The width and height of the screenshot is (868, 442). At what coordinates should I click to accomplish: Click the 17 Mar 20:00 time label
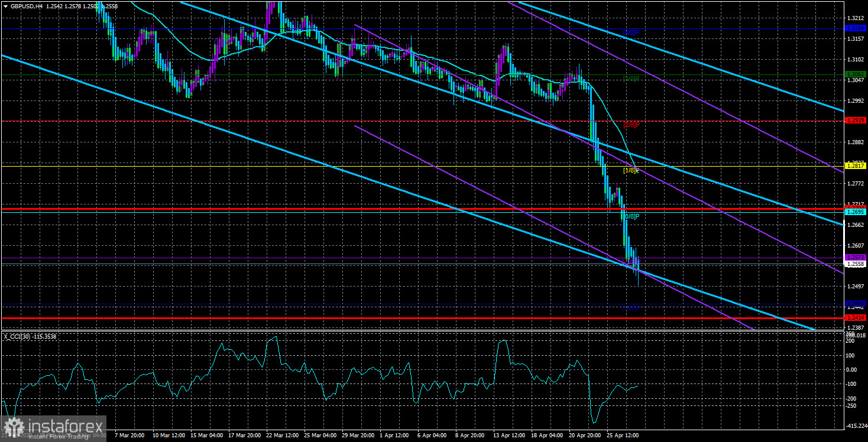pos(244,435)
